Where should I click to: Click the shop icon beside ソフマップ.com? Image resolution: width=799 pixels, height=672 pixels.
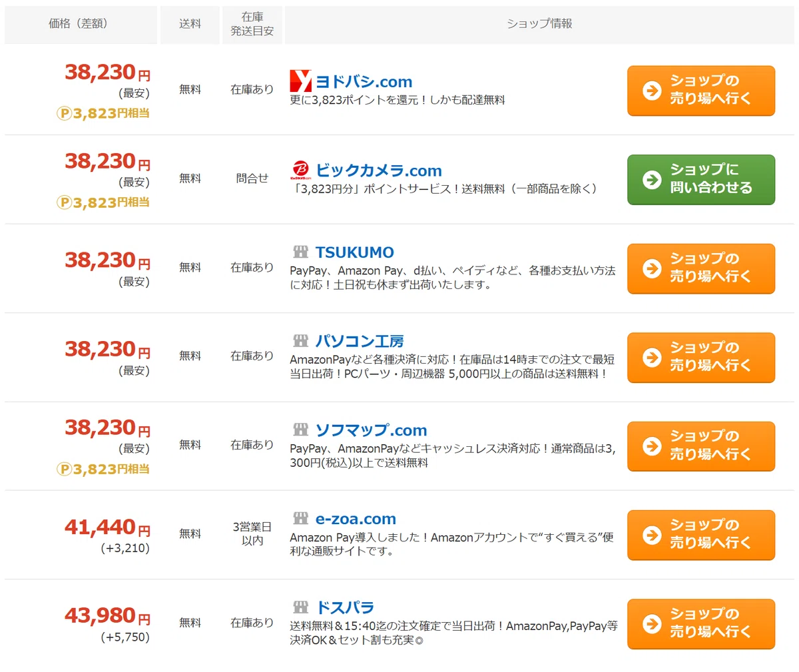(x=300, y=430)
